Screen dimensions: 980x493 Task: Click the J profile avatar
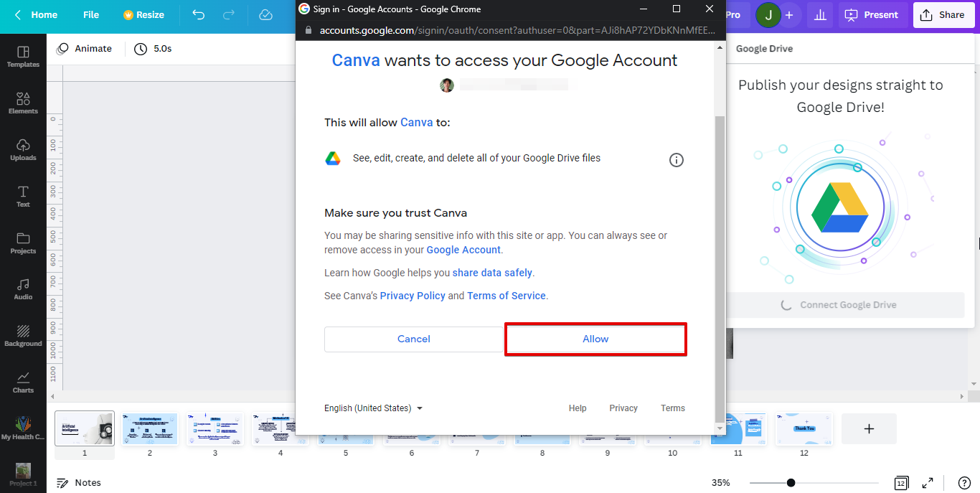point(768,15)
